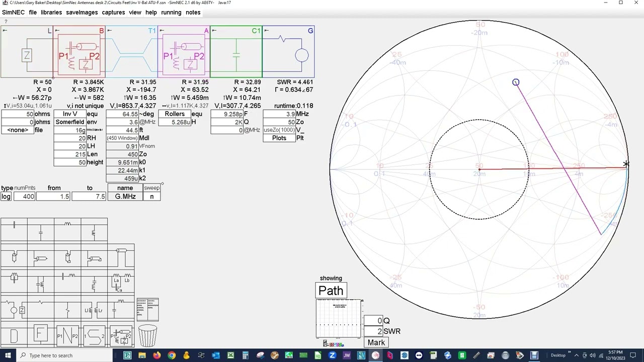
Task: Click the circle marker on Smith chart
Action: [516, 82]
